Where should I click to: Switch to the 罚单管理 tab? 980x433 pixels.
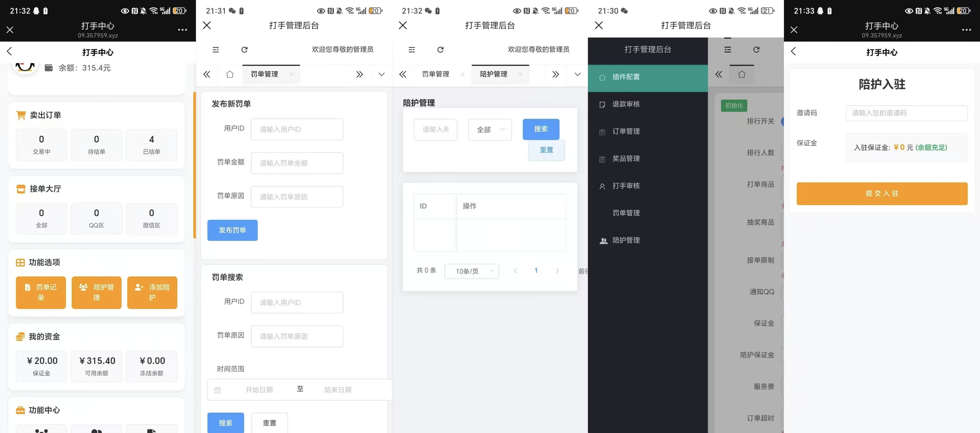[435, 74]
